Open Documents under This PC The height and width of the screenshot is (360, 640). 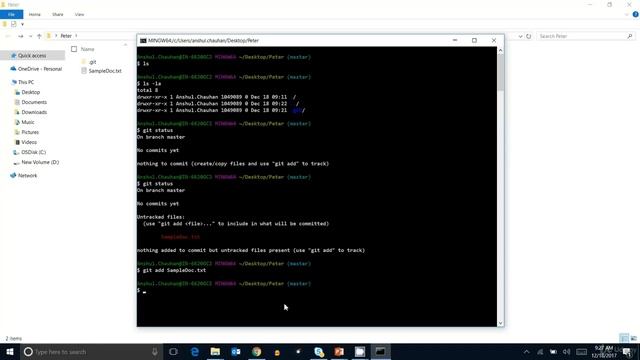point(34,102)
